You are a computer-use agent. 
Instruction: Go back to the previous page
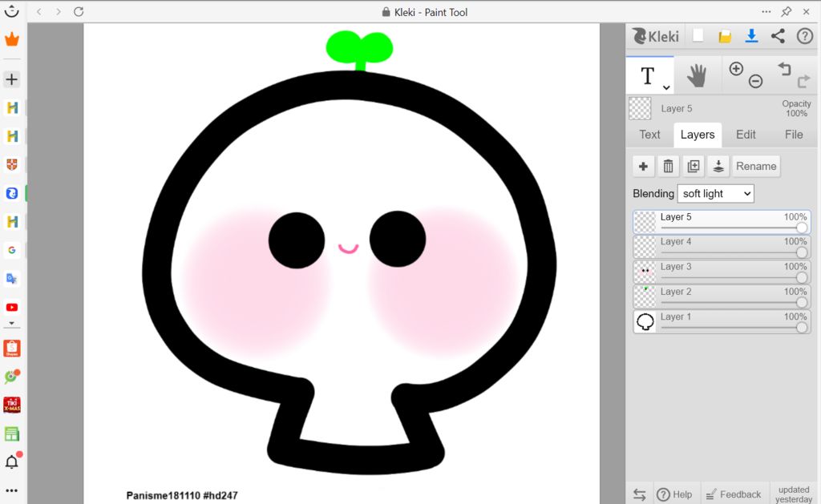pyautogui.click(x=38, y=11)
